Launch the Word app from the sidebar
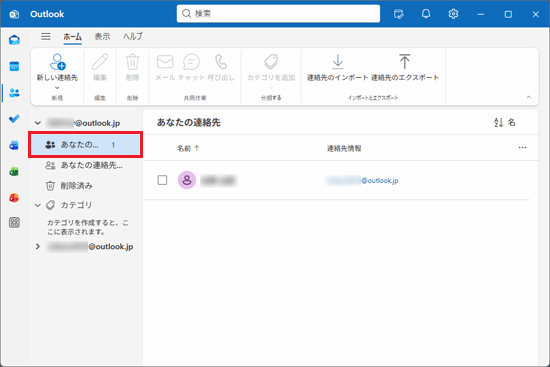Viewport: 550px width, 367px height. (x=14, y=145)
